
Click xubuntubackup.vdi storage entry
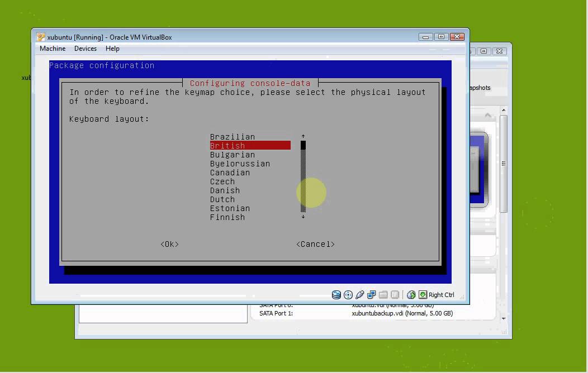(402, 313)
